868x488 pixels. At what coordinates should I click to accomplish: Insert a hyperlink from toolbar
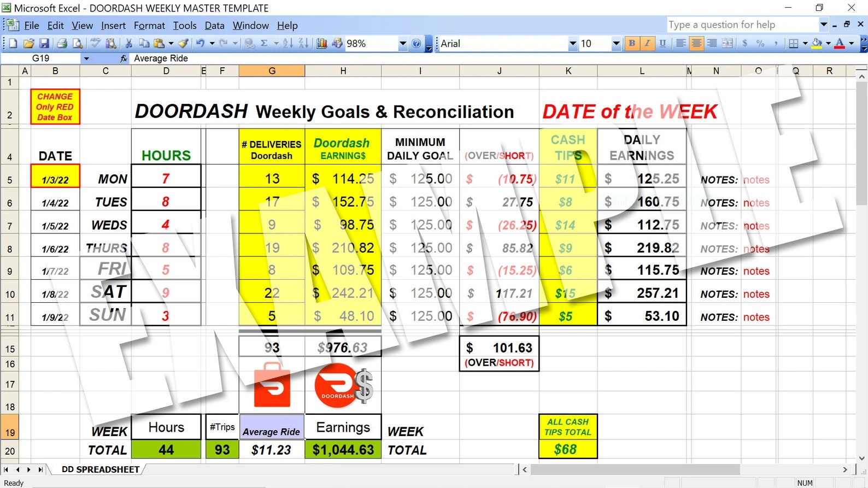pyautogui.click(x=249, y=43)
